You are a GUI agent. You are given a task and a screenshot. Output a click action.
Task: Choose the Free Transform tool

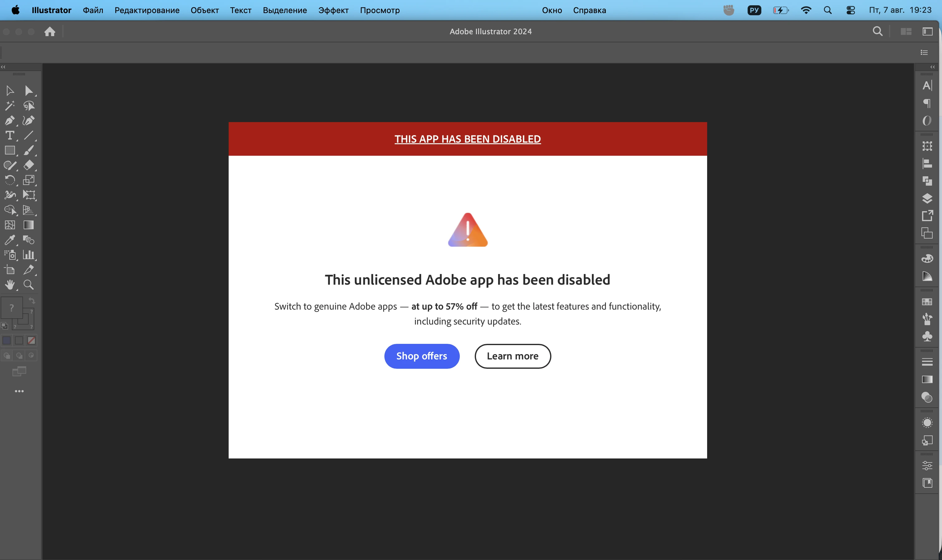point(29,195)
